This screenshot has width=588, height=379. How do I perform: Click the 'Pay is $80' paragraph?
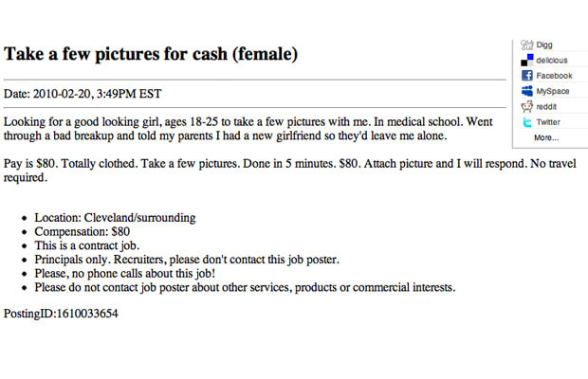coord(290,171)
